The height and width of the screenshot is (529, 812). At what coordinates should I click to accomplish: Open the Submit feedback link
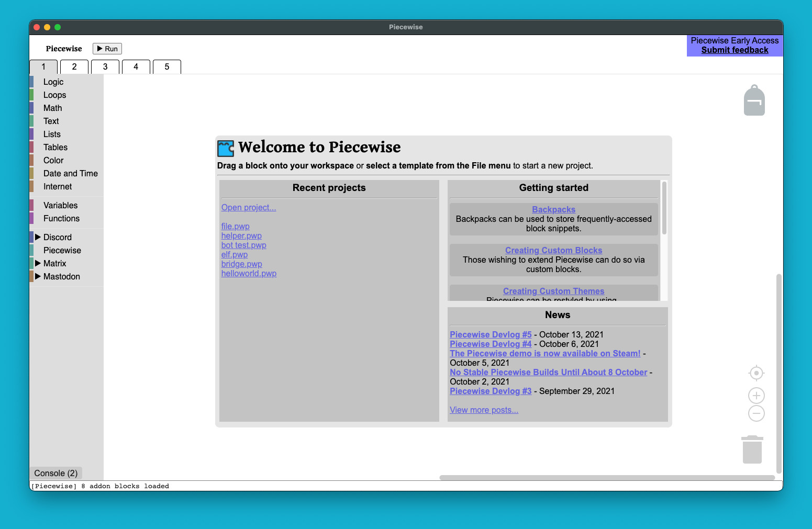735,50
